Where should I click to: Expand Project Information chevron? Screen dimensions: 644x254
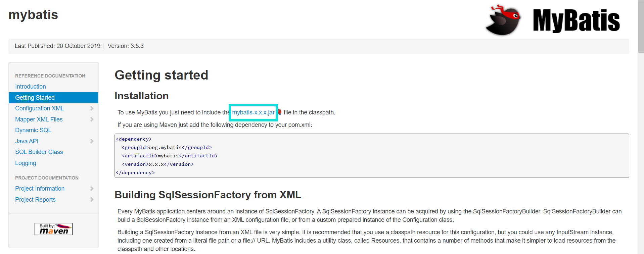pos(92,189)
